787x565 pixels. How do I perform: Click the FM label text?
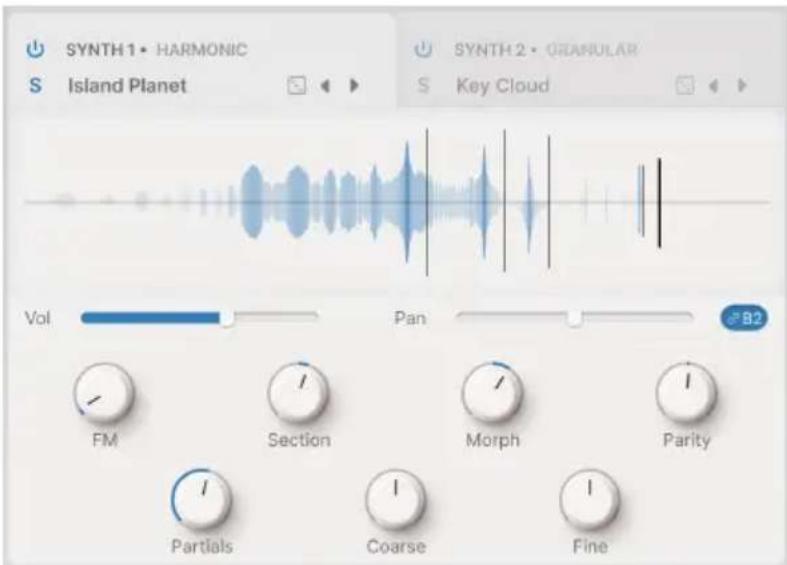[105, 440]
